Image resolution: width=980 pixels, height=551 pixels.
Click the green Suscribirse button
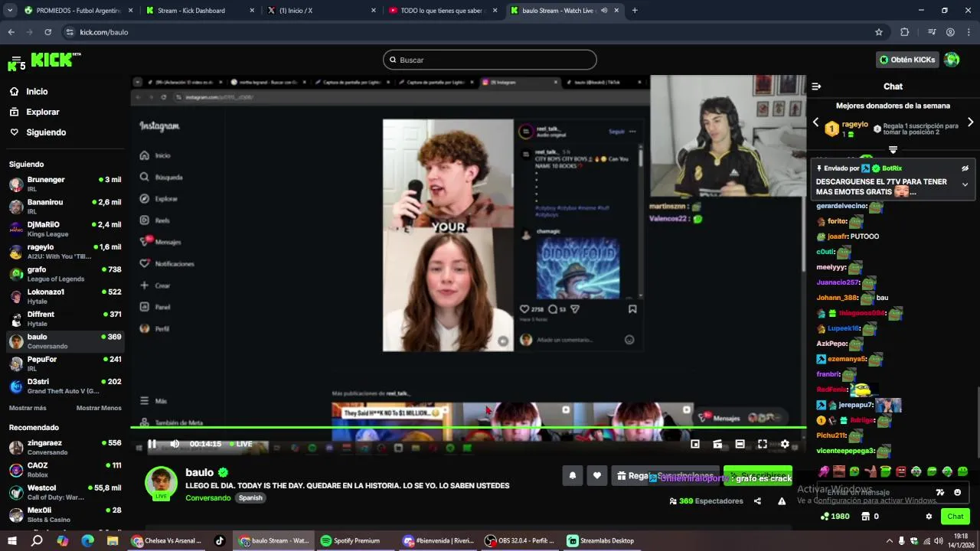click(758, 476)
